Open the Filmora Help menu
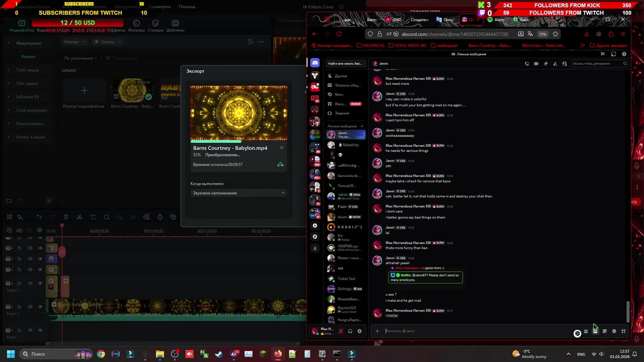 point(187,7)
